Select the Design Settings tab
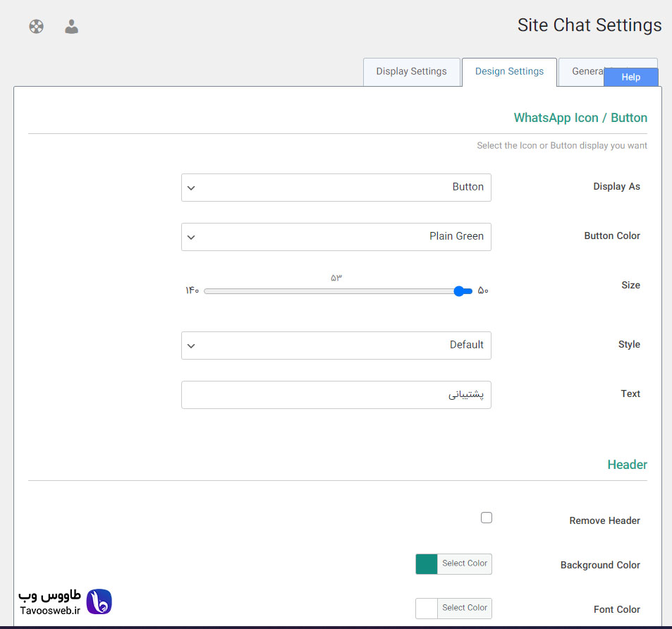 click(x=509, y=71)
